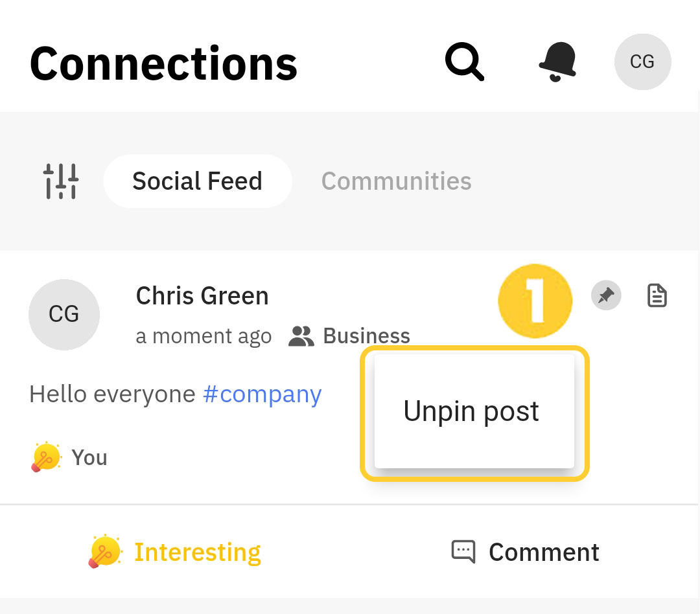Screen dimensions: 700x614
Task: Click the comment speech bubble icon
Action: 463,552
